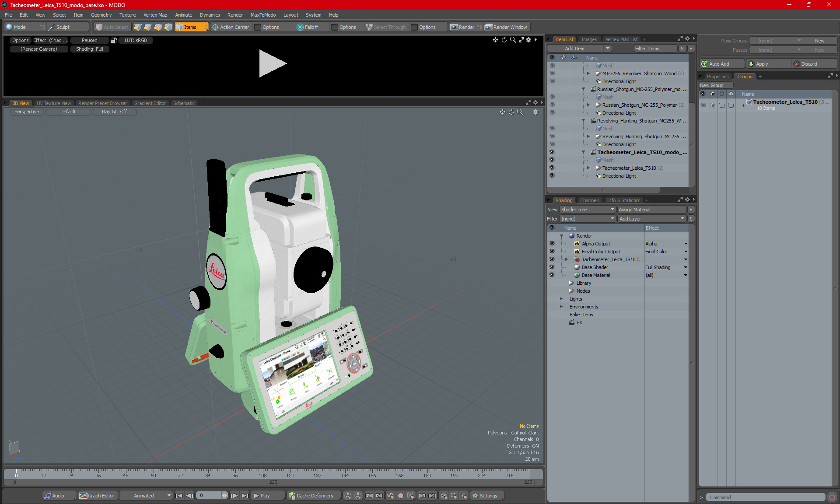The height and width of the screenshot is (504, 840).
Task: Toggle visibility of Base Shader layer
Action: click(552, 267)
